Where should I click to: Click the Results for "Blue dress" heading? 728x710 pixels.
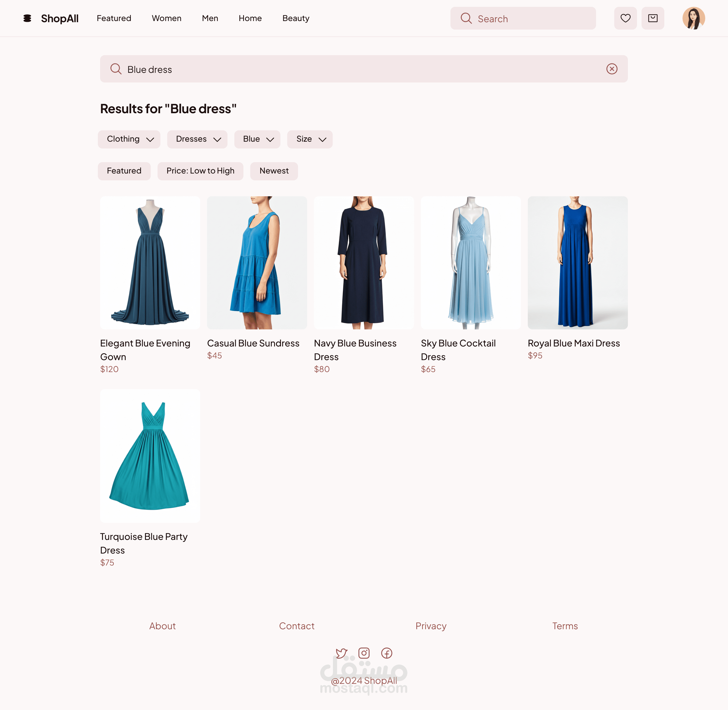click(168, 109)
